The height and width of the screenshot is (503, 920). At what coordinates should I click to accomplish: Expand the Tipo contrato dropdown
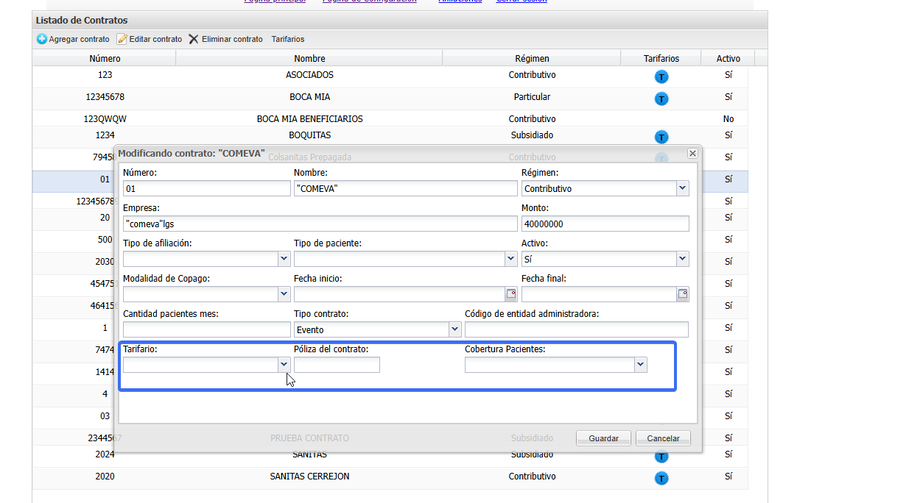454,329
